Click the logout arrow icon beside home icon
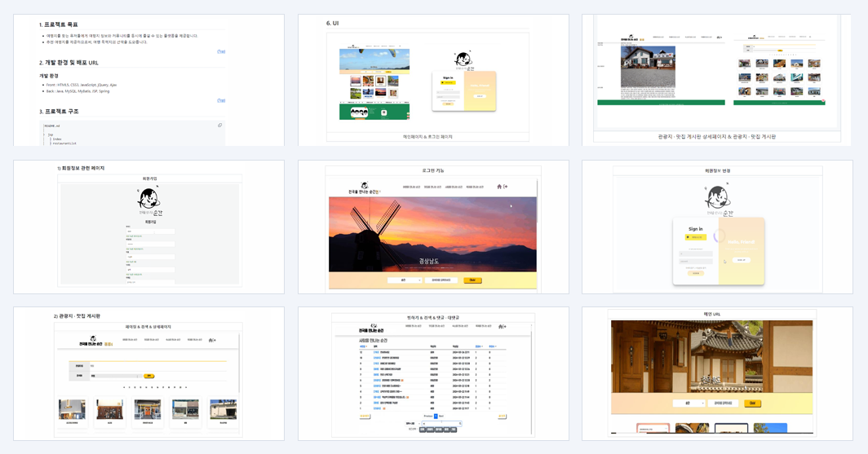 pyautogui.click(x=506, y=187)
